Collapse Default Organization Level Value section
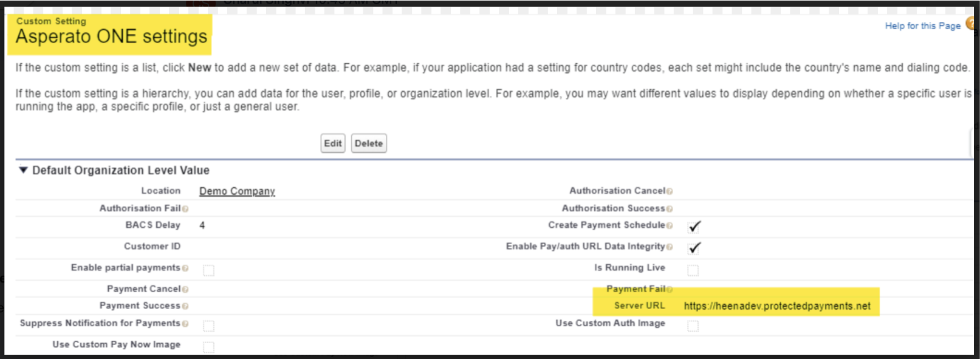 23,170
